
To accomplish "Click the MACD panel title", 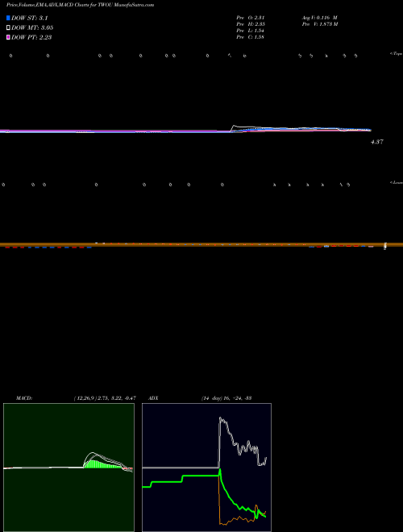I will (x=24, y=398).
